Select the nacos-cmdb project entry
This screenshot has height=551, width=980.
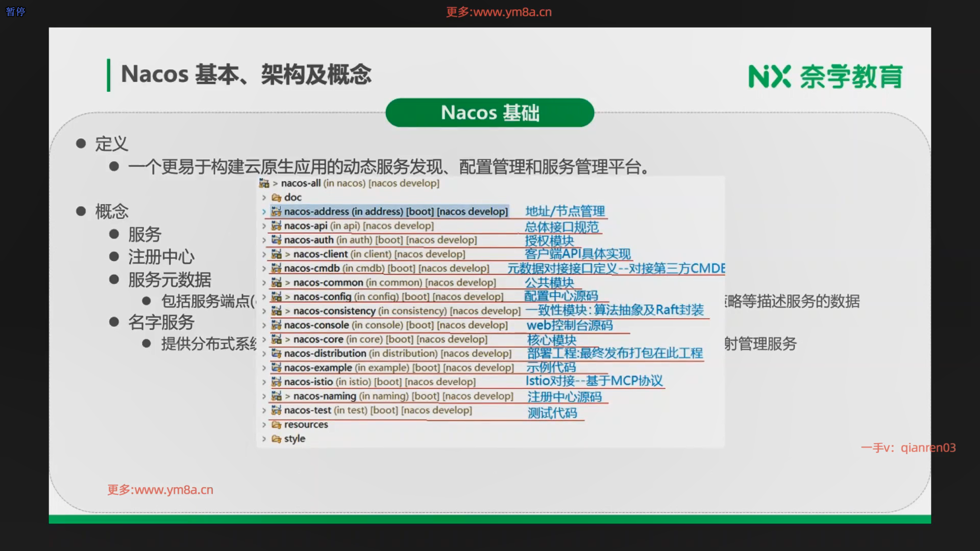click(x=311, y=268)
